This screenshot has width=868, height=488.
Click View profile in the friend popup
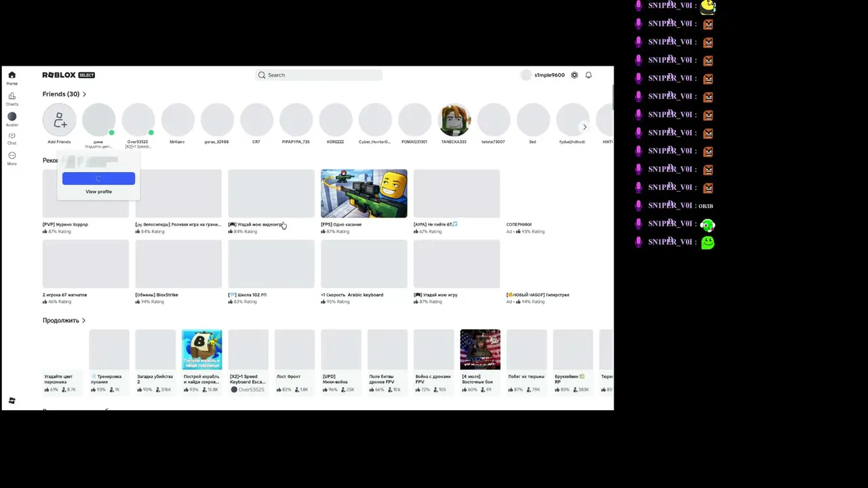coord(98,192)
